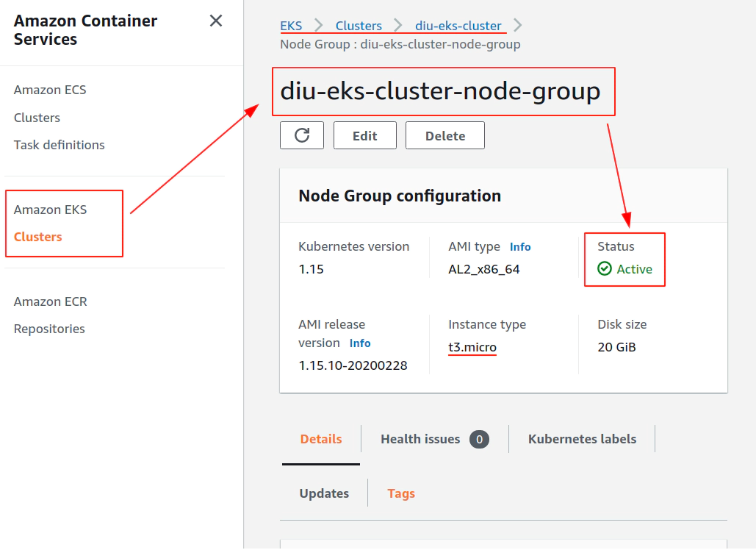Click the Delete button
Screen dimensions: 756x550
tap(445, 135)
